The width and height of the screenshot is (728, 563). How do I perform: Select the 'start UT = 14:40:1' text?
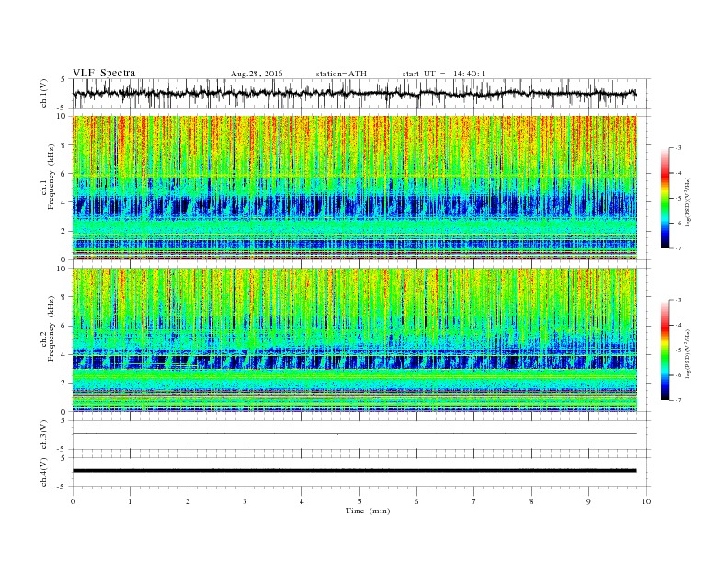tap(444, 74)
